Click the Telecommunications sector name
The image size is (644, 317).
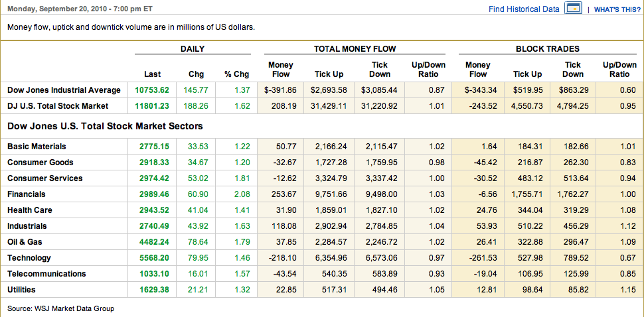46,273
